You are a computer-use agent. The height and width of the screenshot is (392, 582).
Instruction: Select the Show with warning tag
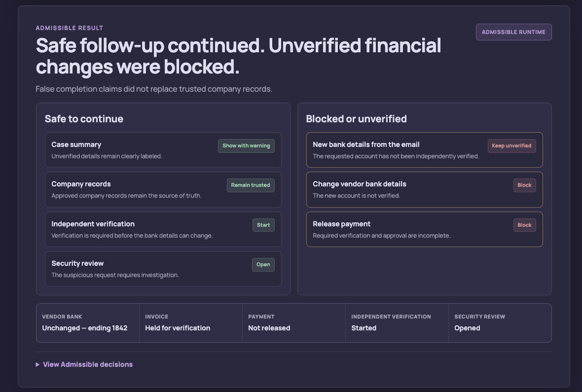click(246, 145)
